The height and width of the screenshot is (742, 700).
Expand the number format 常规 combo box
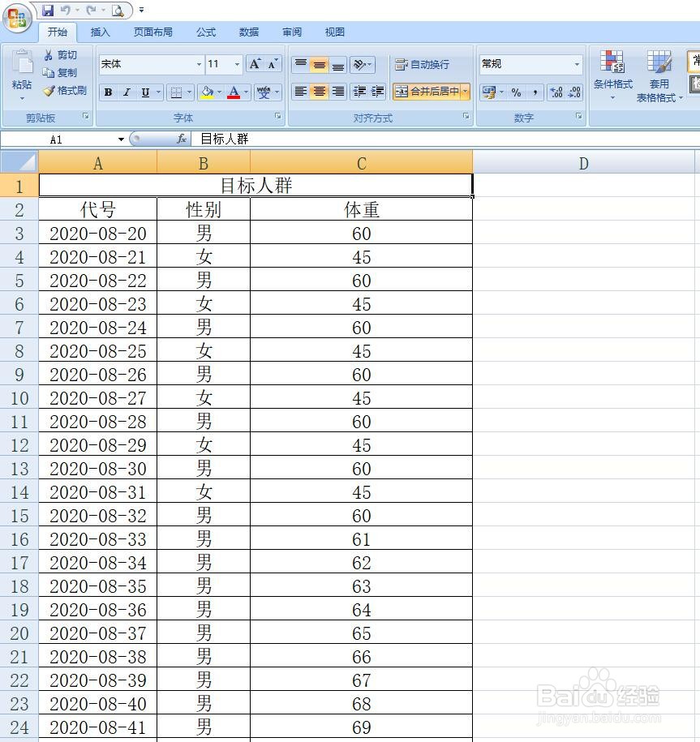coord(577,63)
